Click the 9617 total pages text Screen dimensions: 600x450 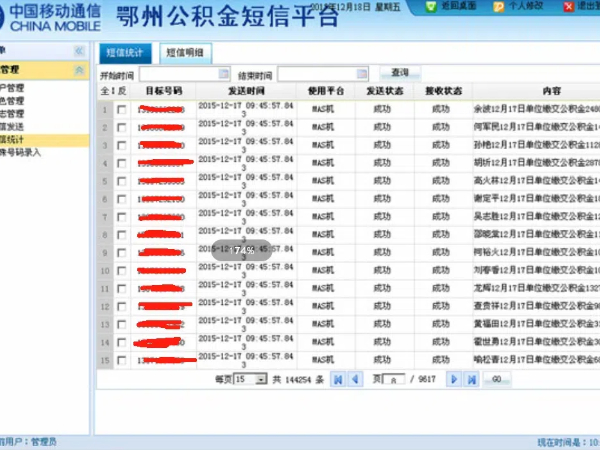coord(427,379)
